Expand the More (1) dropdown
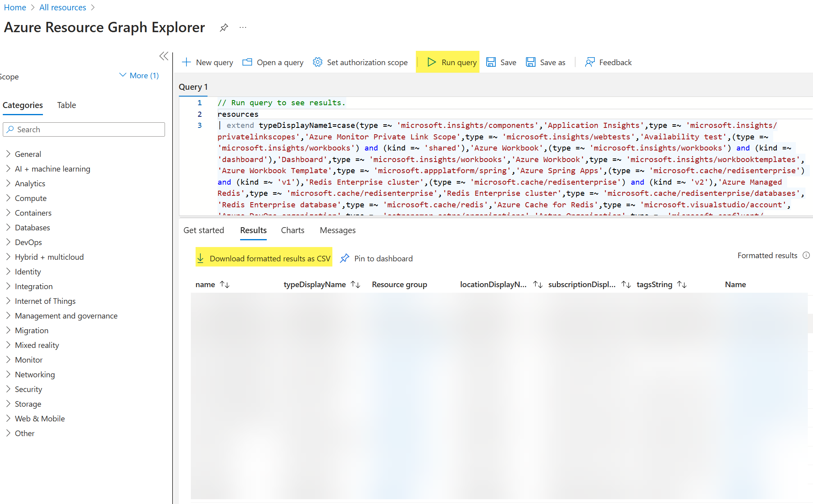The image size is (813, 504). pyautogui.click(x=139, y=75)
